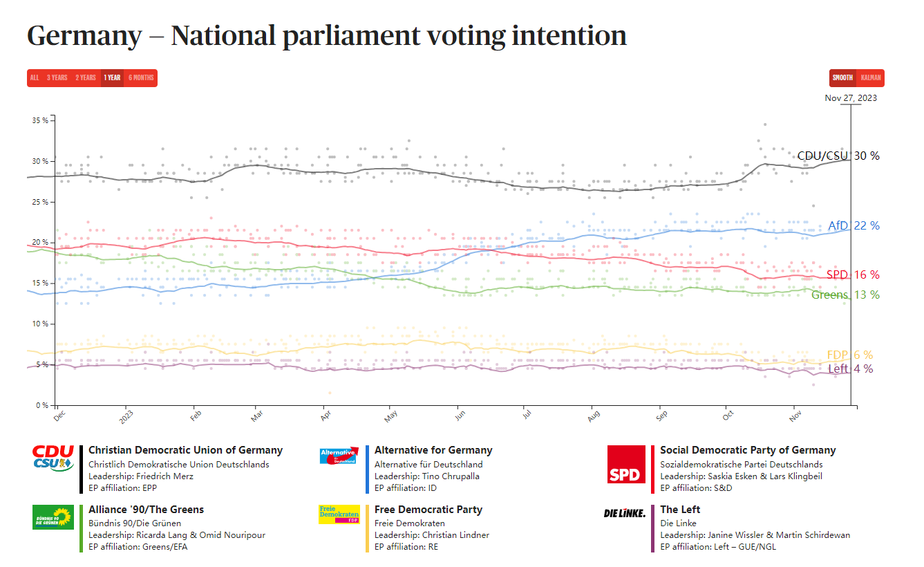Screen dimensions: 924x567
Task: Switch to KALMAN filter mode
Action: 871,78
